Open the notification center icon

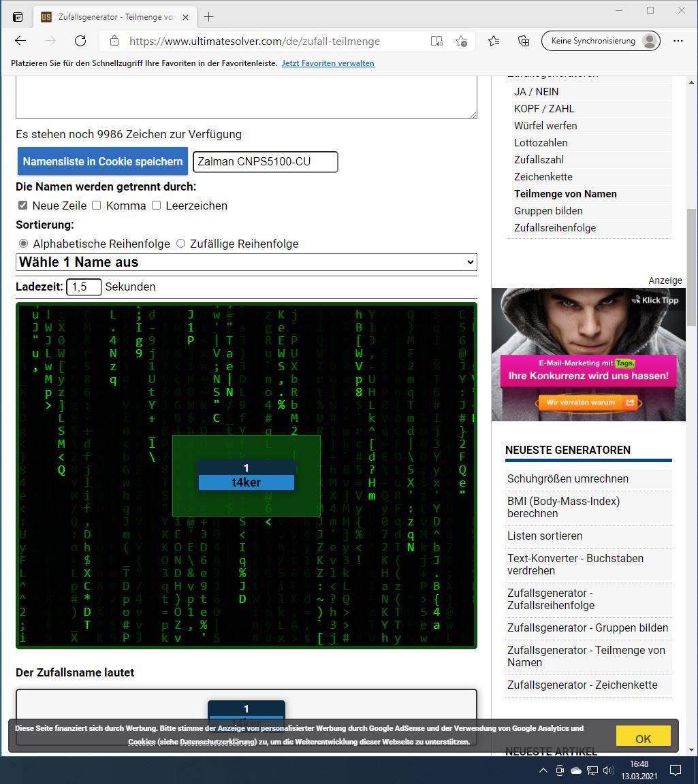coord(676,770)
